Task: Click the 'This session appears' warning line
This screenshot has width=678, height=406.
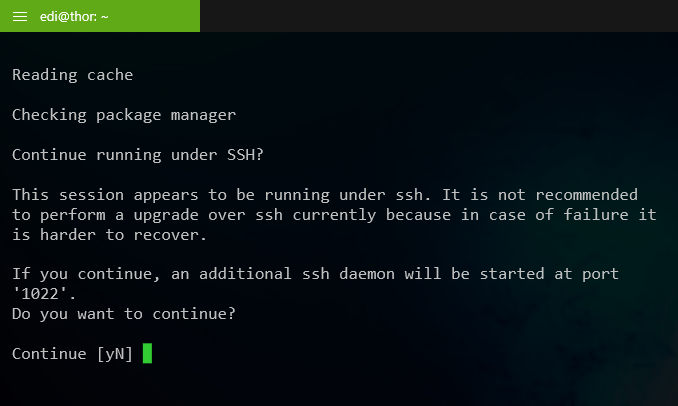Action: pyautogui.click(x=325, y=195)
